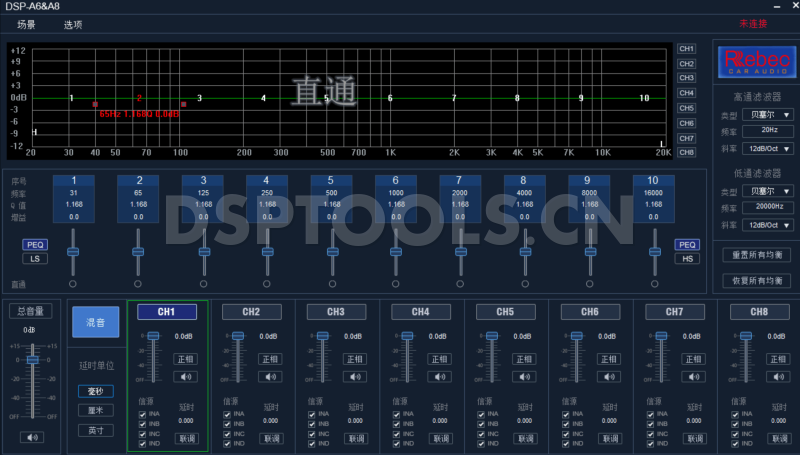Viewport: 800px width, 455px height.
Task: Click the band 5 EQ gain slider handle
Action: click(x=331, y=252)
